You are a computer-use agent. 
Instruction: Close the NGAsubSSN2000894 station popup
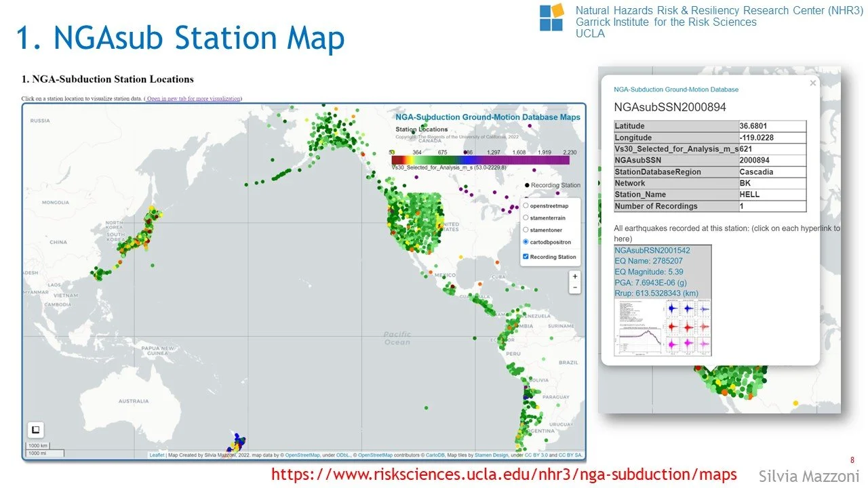[812, 83]
